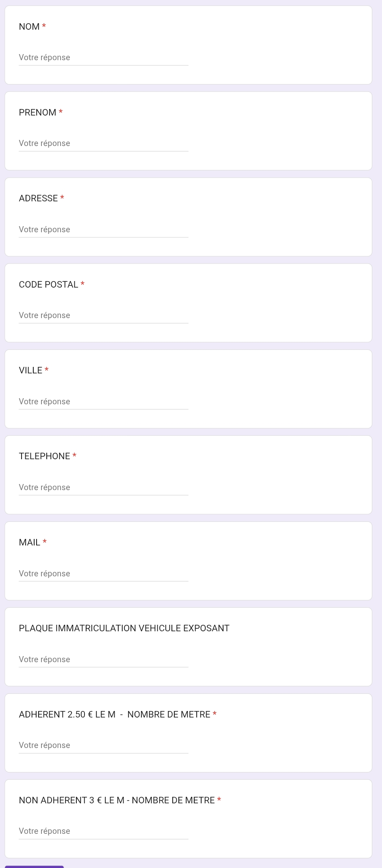Click the PRENOM question title

tap(37, 113)
